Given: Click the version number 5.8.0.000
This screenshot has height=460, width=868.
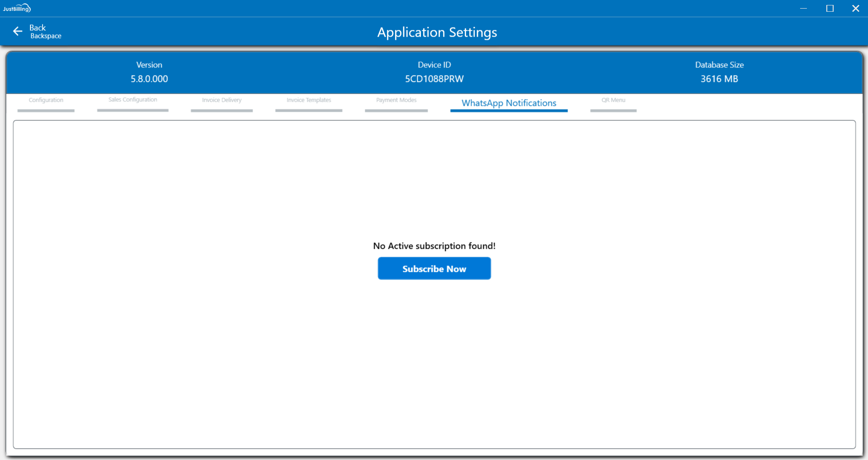Looking at the screenshot, I should pos(149,79).
